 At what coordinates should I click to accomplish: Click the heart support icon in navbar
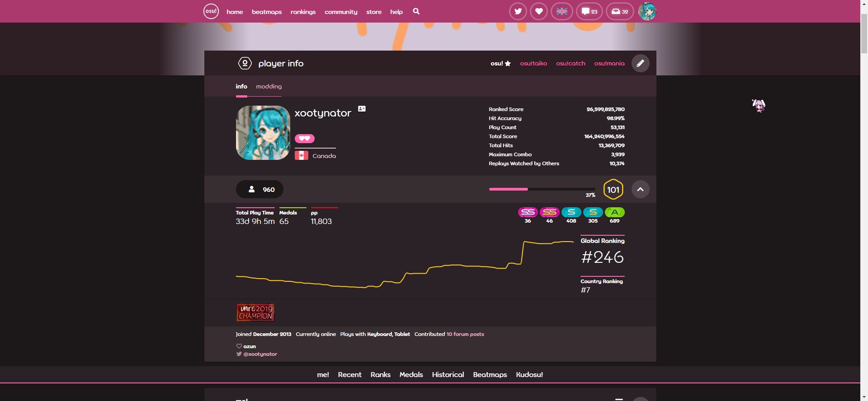pyautogui.click(x=539, y=11)
